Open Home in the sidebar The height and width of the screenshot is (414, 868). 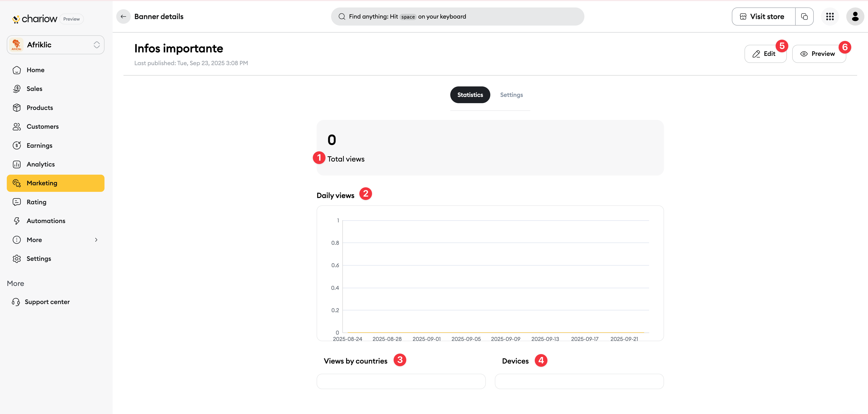tap(56, 70)
